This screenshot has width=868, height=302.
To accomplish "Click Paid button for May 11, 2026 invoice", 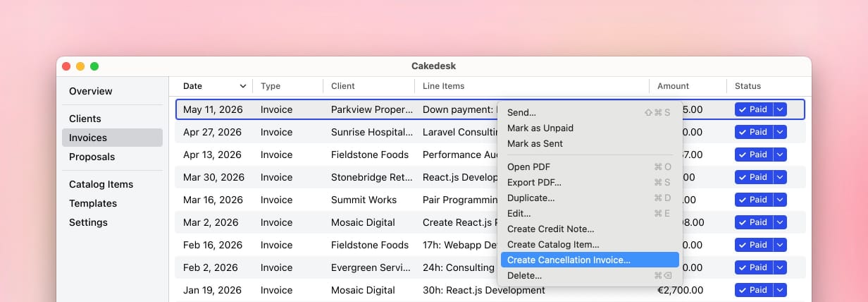I will click(x=753, y=109).
